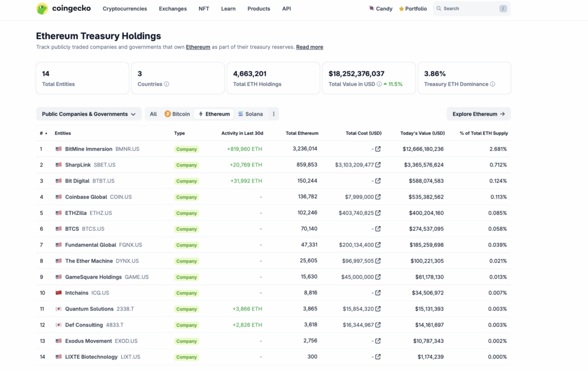Sort by Activity in Last 30d header
Image resolution: width=588 pixels, height=371 pixels.
pyautogui.click(x=242, y=133)
